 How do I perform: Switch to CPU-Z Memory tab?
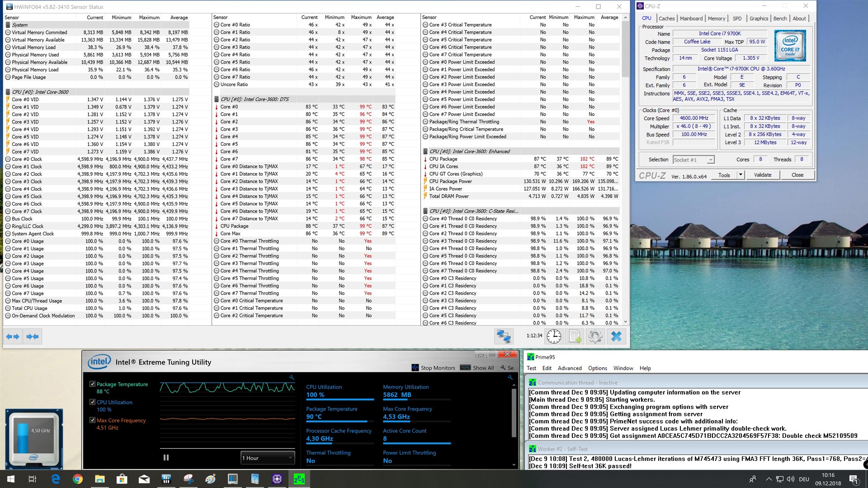pyautogui.click(x=716, y=19)
